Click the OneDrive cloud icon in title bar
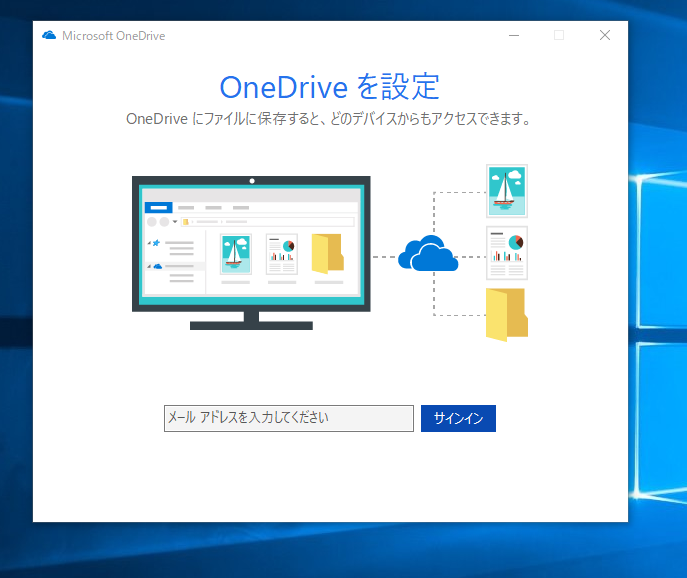The height and width of the screenshot is (578, 687). pos(49,35)
